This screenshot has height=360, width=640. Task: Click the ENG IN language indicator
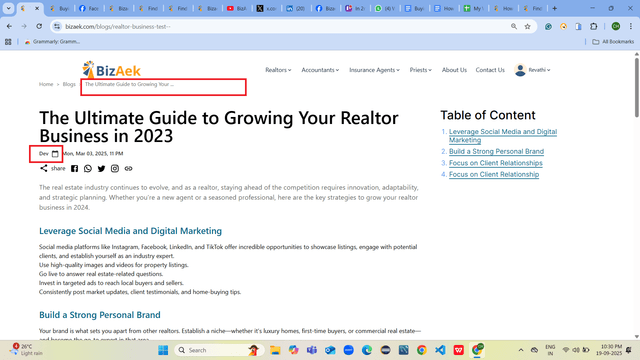[550, 350]
